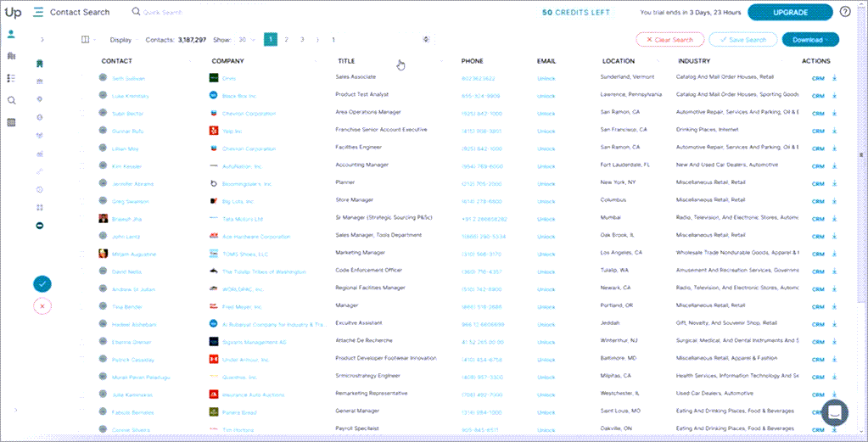Click the UPGRADE button

click(x=790, y=13)
